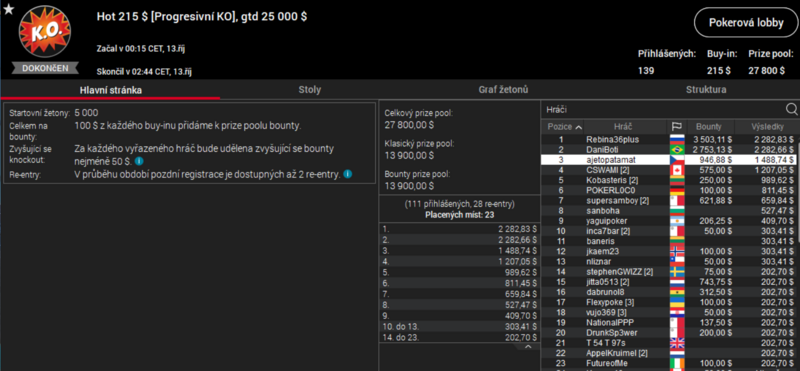The height and width of the screenshot is (371, 800).
Task: Sort by Pozice column arrow
Action: coord(578,127)
